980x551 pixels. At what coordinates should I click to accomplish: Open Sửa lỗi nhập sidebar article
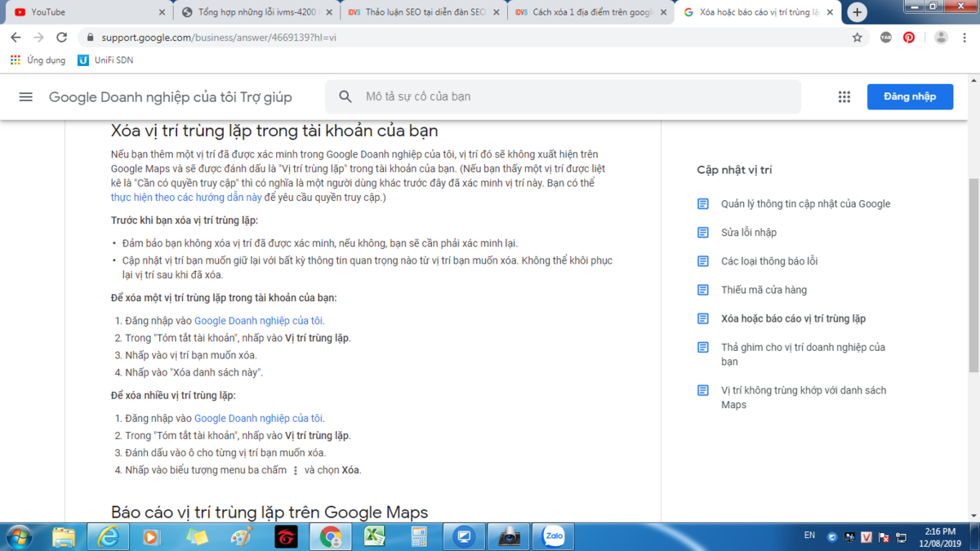tap(748, 233)
